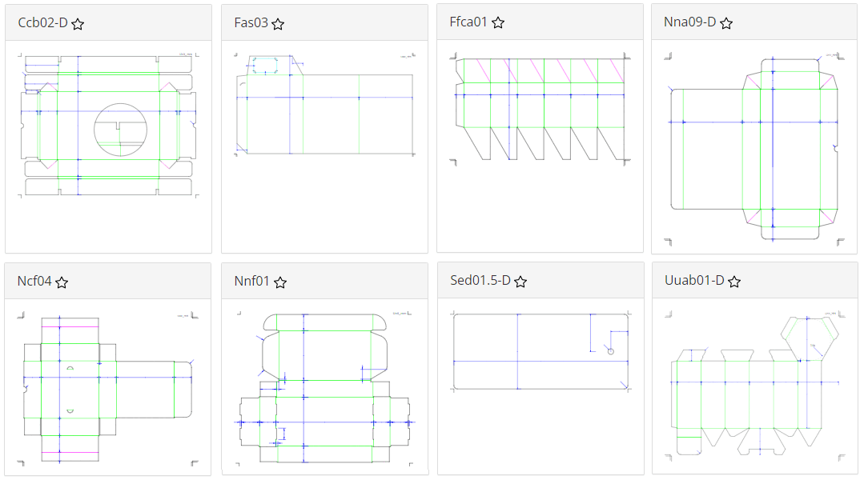Toggle favorite star on Ffca01
Image resolution: width=868 pixels, height=484 pixels.
point(498,22)
